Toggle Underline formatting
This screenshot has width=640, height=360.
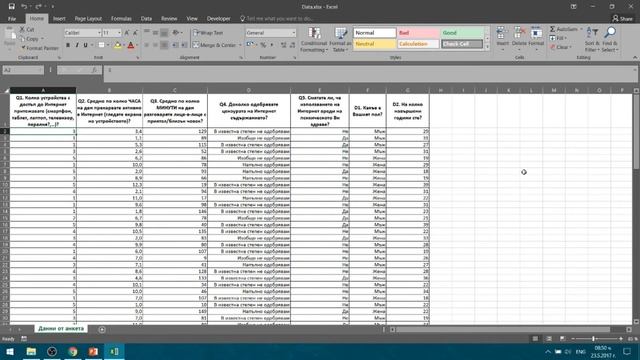[85, 45]
